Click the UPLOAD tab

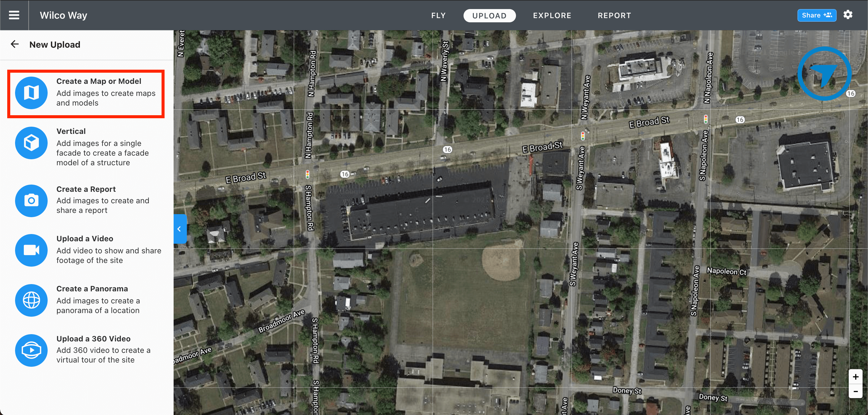pyautogui.click(x=489, y=15)
